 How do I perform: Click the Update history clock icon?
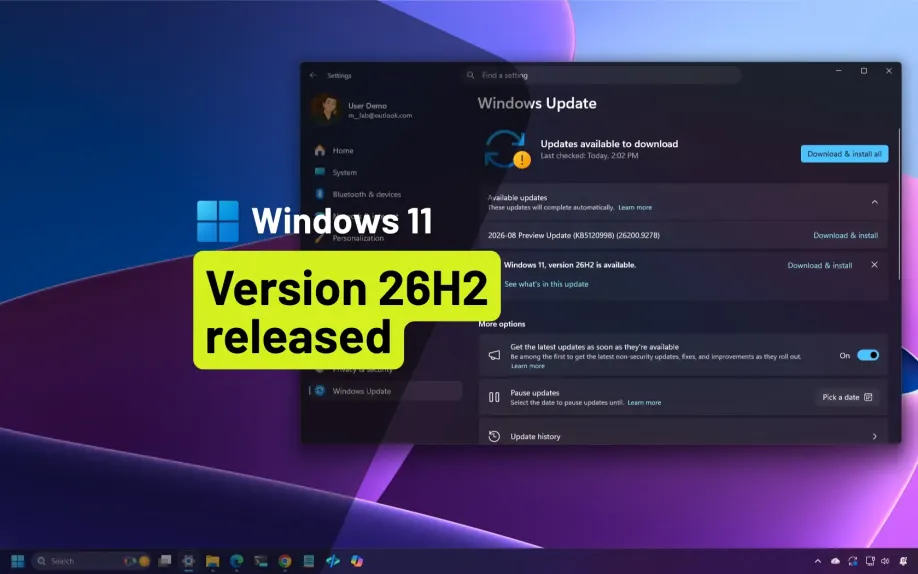pyautogui.click(x=494, y=436)
